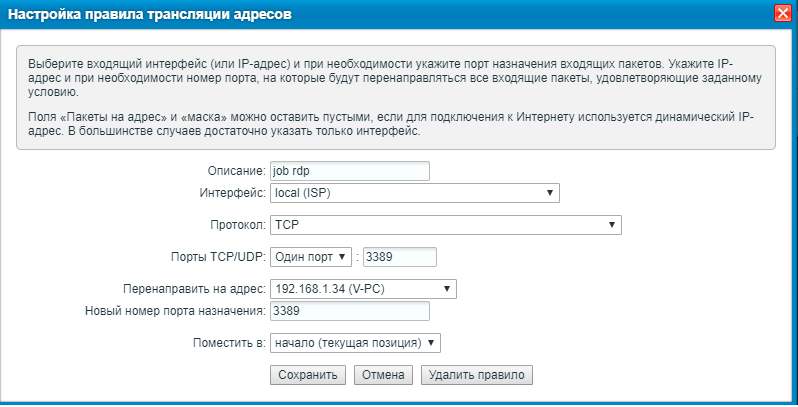The width and height of the screenshot is (798, 407).
Task: Click the 'Новый номер порта назначения:' label
Action: coord(176,311)
